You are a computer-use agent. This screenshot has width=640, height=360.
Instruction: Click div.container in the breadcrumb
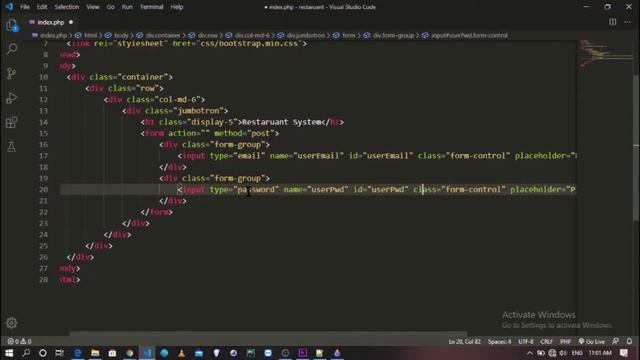click(x=162, y=36)
